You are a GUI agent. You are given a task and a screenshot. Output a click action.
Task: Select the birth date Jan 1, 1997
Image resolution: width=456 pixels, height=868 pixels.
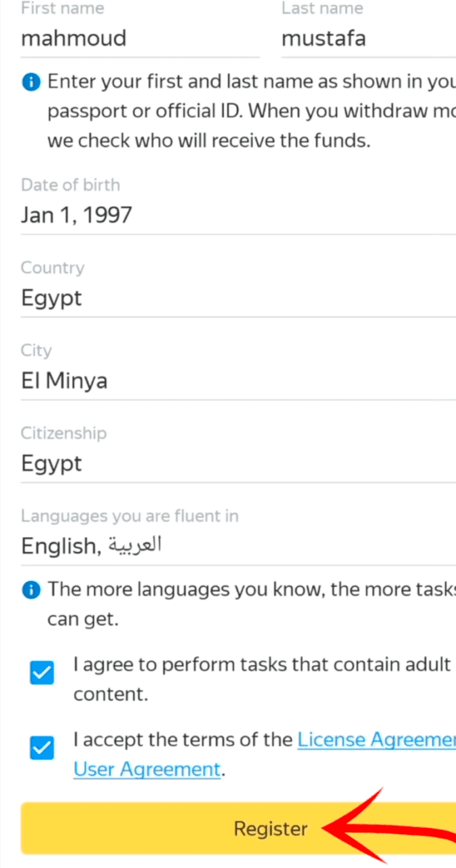click(76, 215)
